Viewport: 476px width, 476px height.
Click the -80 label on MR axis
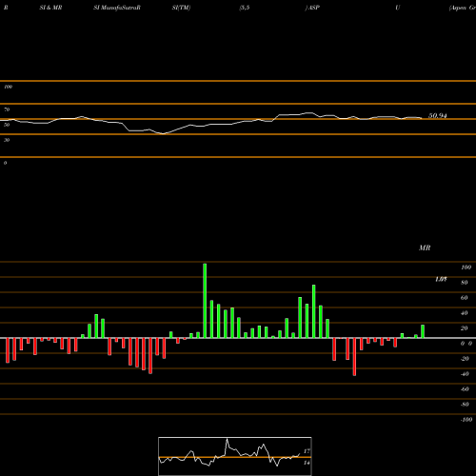465,405
